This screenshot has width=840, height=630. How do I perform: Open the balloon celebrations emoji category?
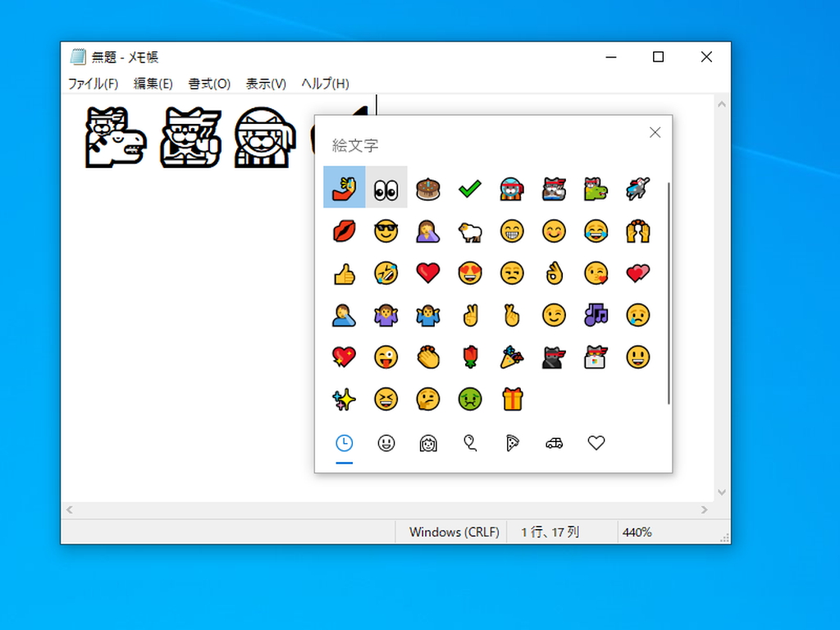[470, 443]
